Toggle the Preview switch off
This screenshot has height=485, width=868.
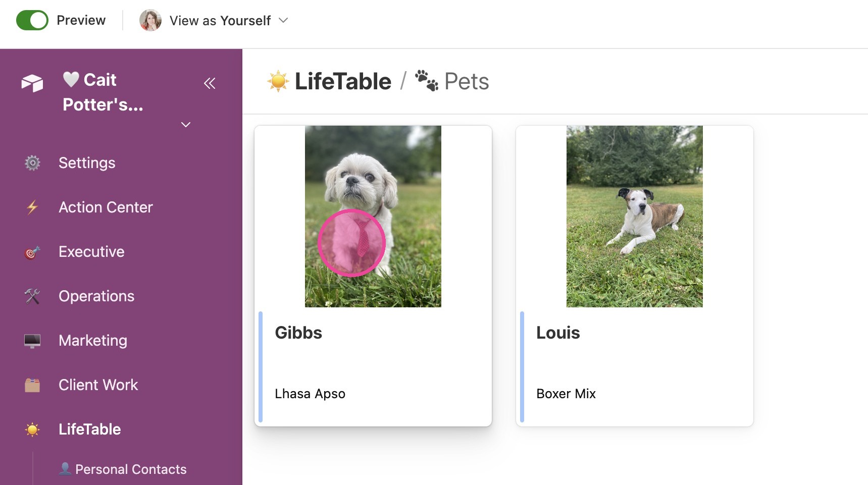(32, 20)
